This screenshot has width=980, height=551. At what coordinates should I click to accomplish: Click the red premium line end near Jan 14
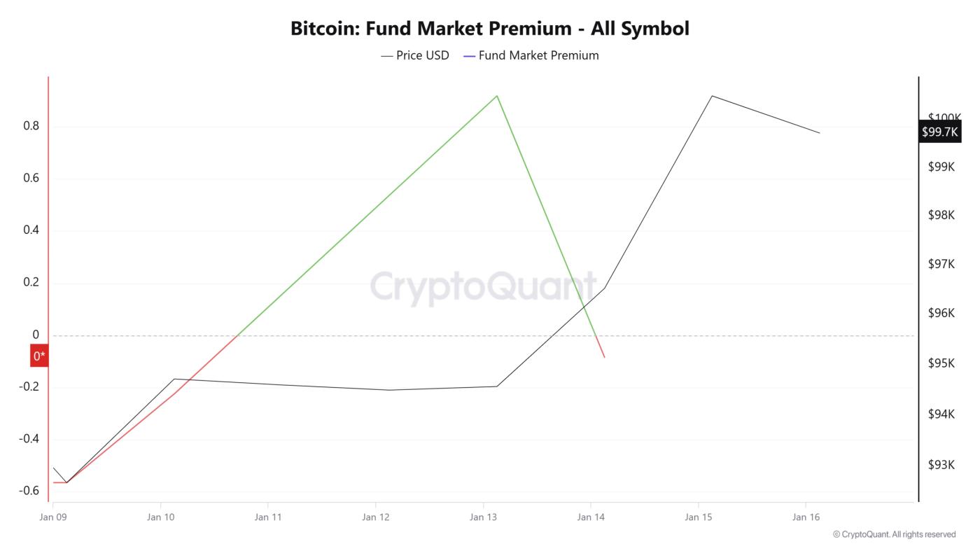603,357
